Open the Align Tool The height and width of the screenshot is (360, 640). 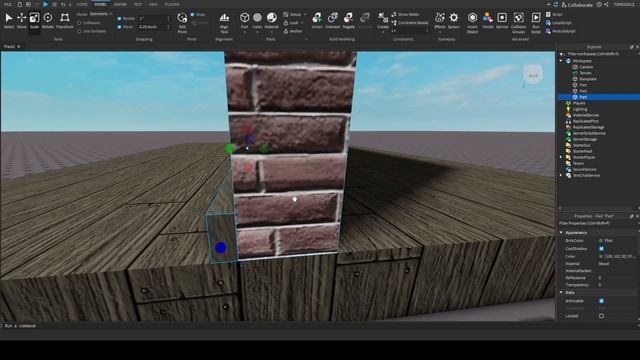click(224, 22)
